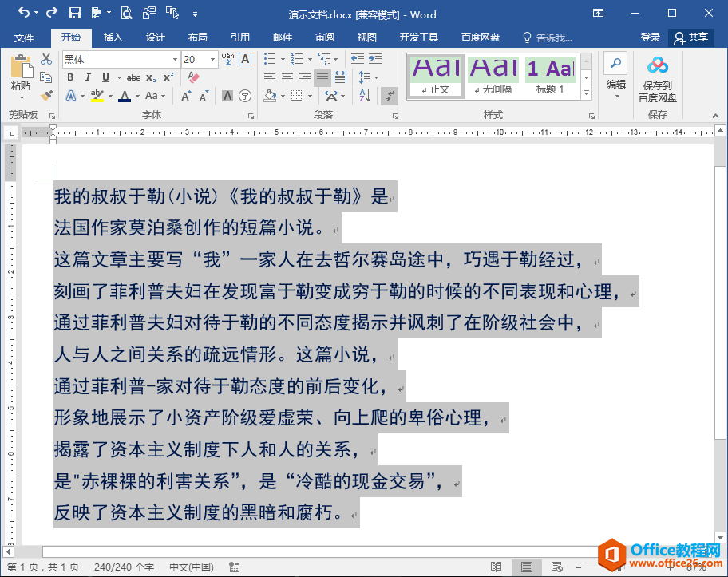Click the Save to Baidu Netdisk icon

click(x=658, y=79)
